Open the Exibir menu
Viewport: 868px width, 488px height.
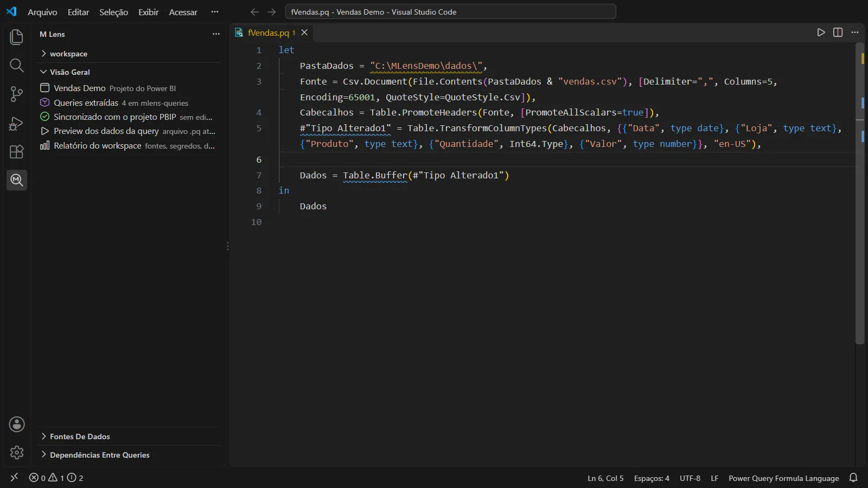pyautogui.click(x=148, y=12)
